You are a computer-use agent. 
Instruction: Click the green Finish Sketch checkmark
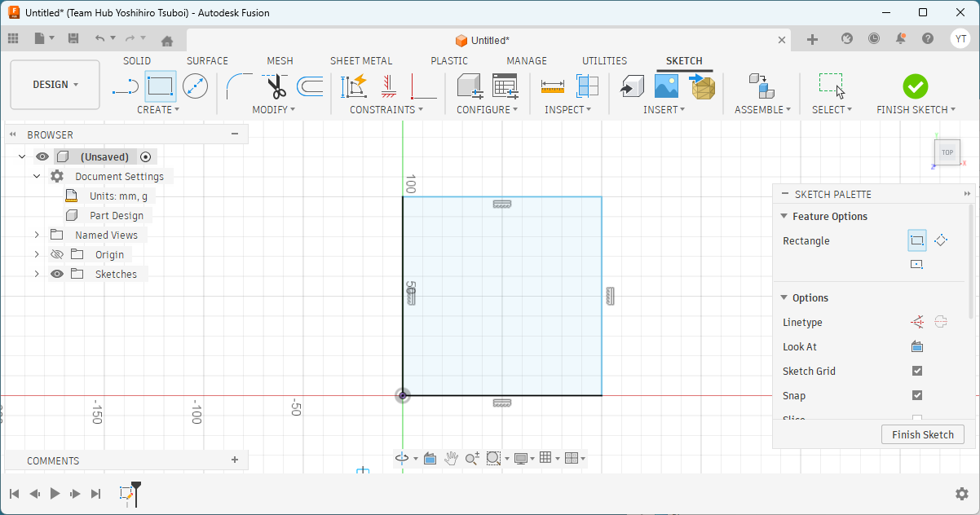tap(916, 86)
